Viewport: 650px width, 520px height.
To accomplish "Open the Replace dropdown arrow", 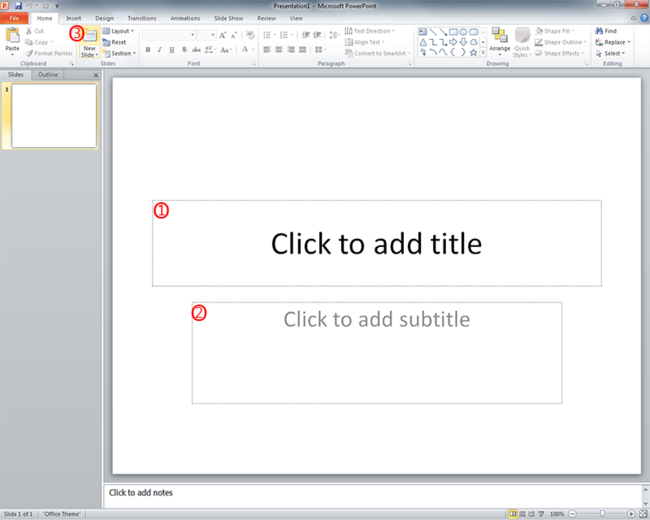I will pyautogui.click(x=629, y=42).
